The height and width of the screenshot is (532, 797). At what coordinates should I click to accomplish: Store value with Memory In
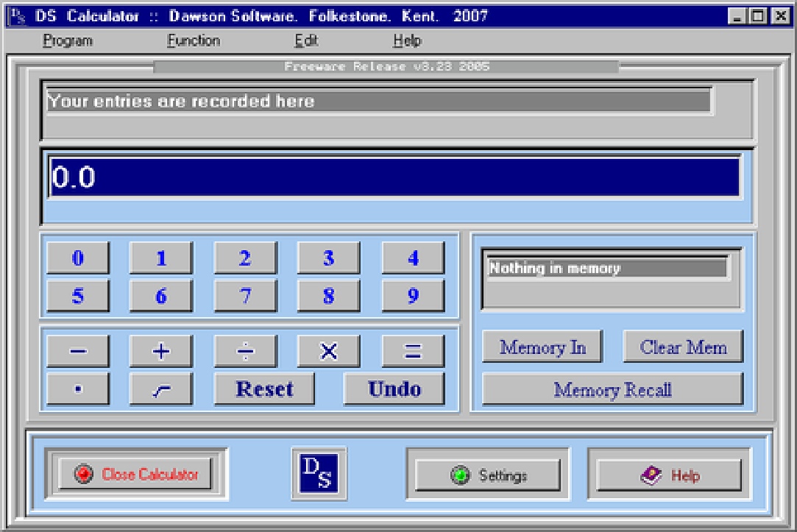(542, 347)
